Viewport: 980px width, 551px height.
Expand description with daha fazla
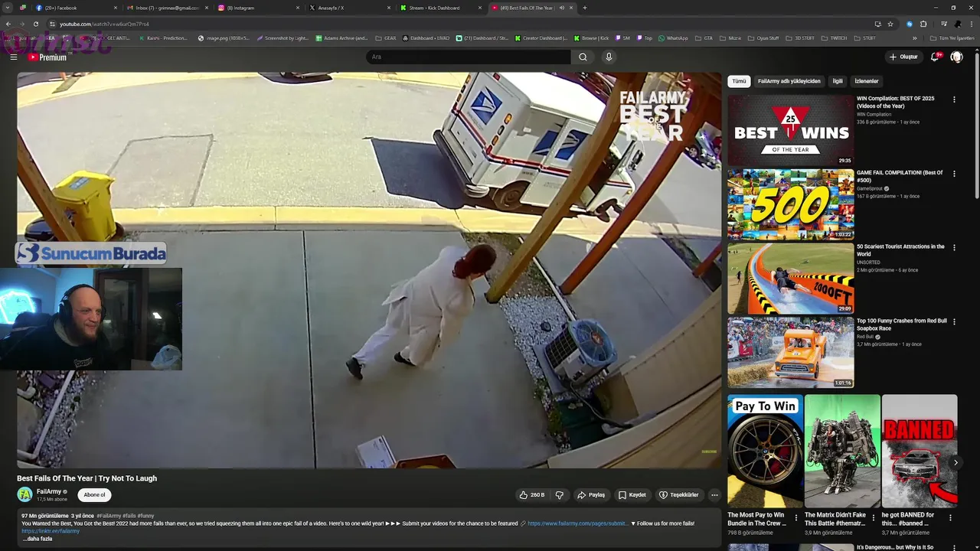click(x=37, y=539)
